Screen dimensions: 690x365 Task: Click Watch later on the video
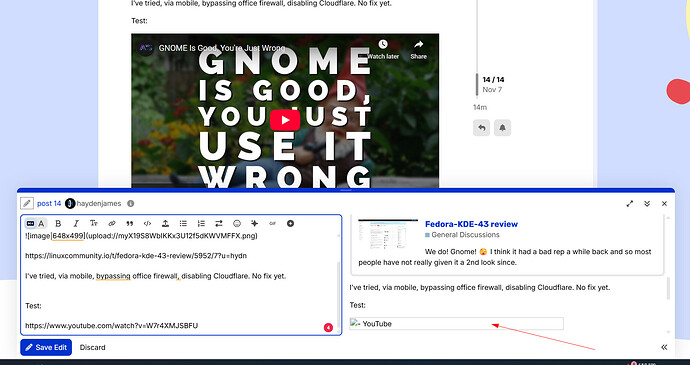pyautogui.click(x=383, y=50)
